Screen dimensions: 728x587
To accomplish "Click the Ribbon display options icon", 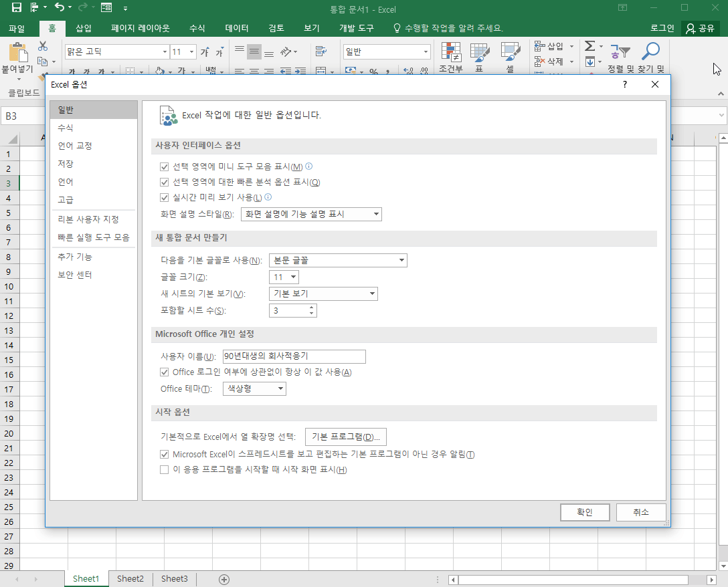I will (622, 7).
